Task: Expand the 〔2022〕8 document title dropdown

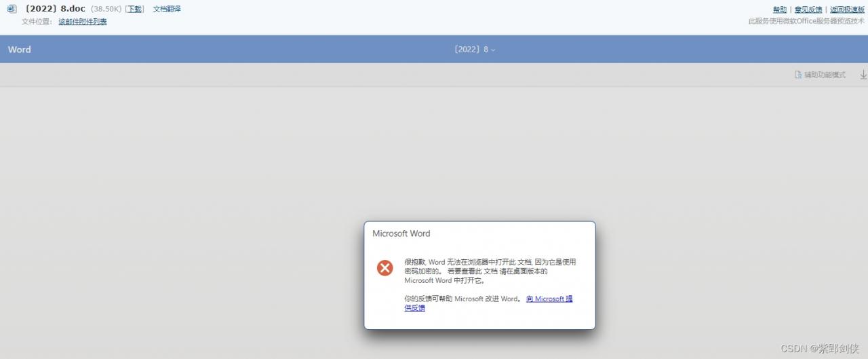Action: coord(475,50)
